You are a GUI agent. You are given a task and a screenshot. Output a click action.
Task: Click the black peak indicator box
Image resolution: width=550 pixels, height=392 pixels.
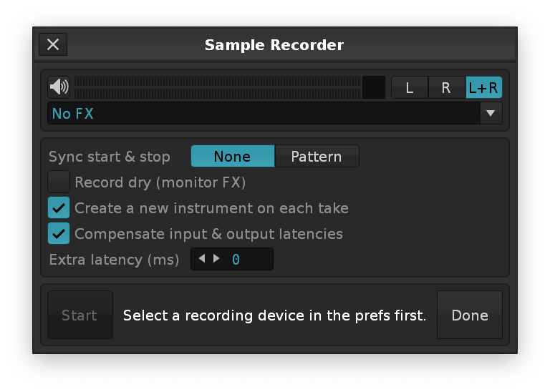(374, 87)
